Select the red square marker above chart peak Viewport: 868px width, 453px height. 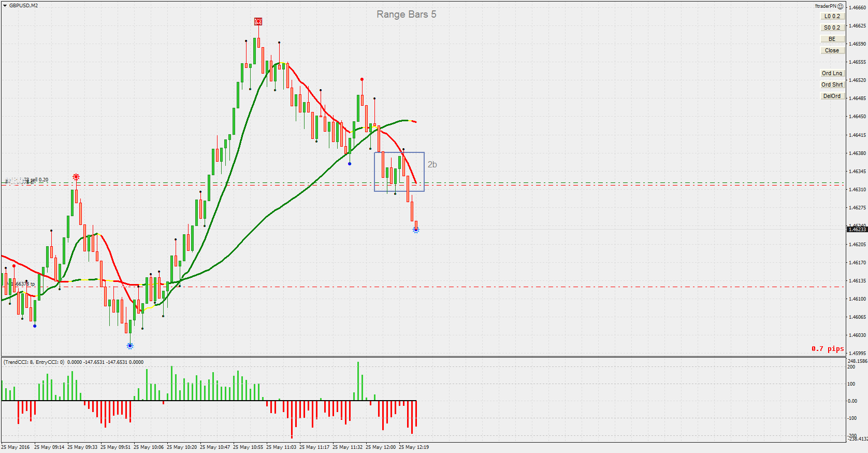coord(258,21)
